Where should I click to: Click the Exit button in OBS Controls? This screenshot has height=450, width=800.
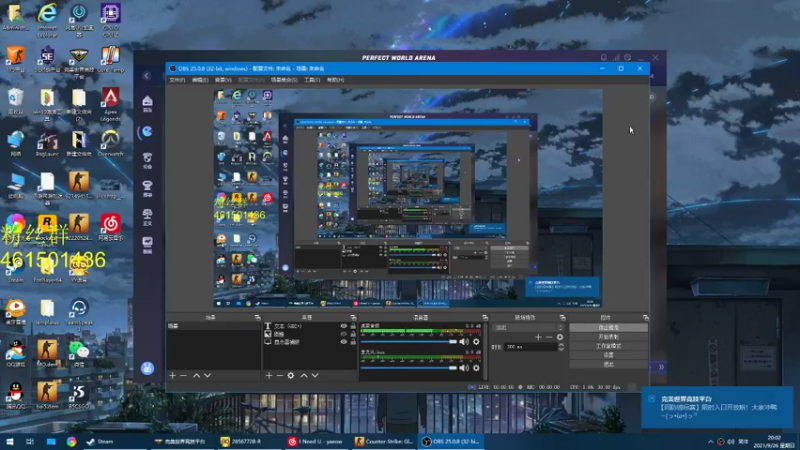tap(609, 364)
